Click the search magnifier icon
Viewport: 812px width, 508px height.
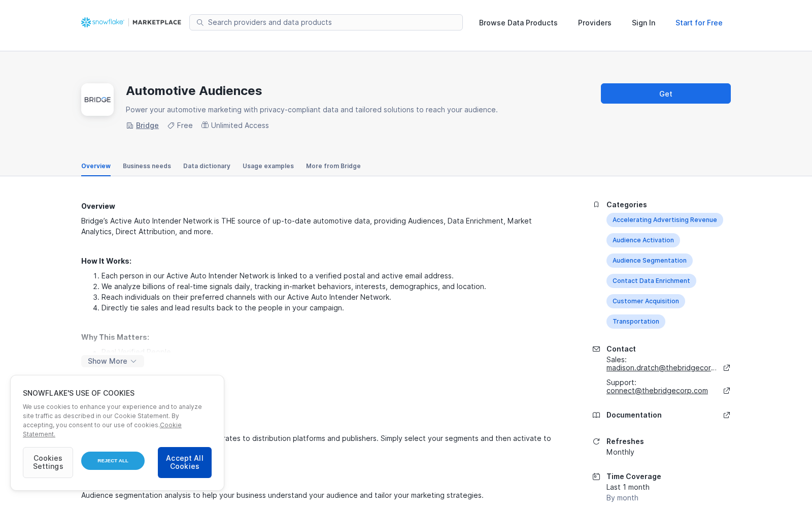pos(200,22)
